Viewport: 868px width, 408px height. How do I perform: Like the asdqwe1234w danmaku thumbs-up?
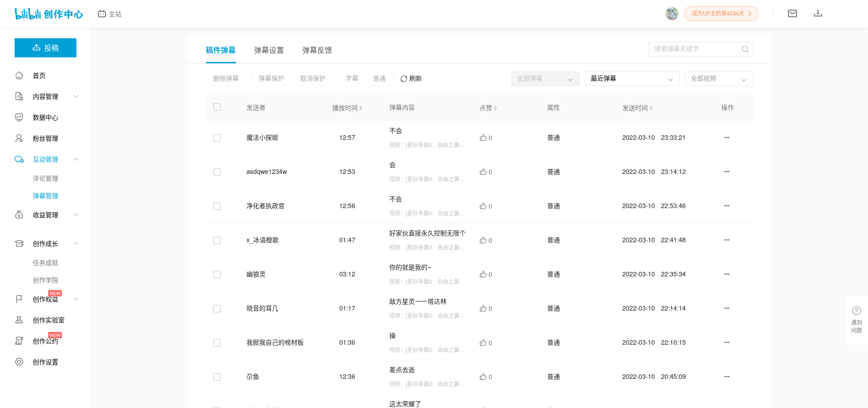point(483,172)
